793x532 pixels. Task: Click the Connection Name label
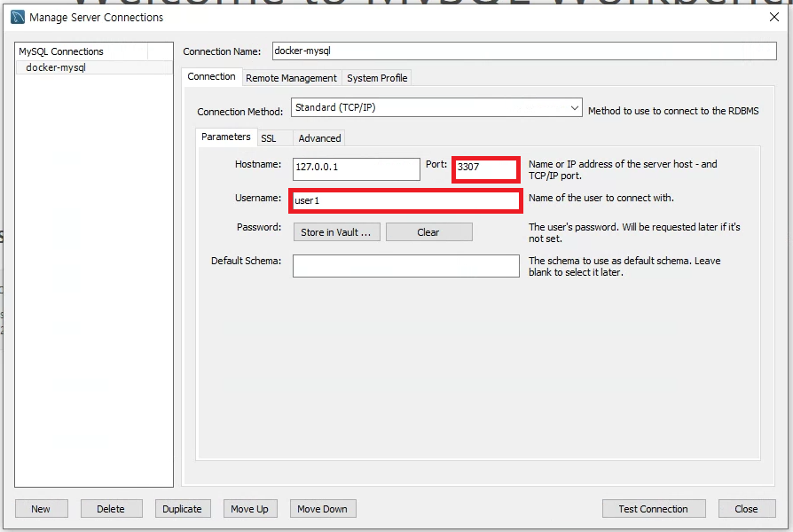pos(222,51)
